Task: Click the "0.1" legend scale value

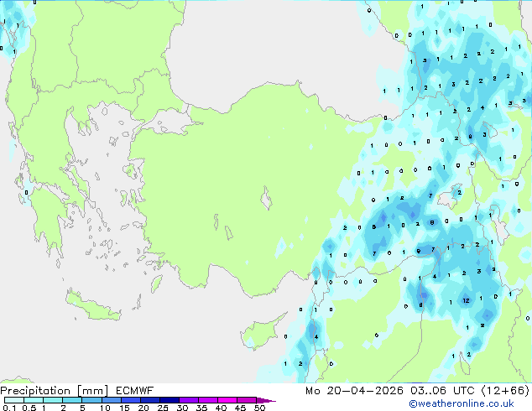Action: click(9, 408)
